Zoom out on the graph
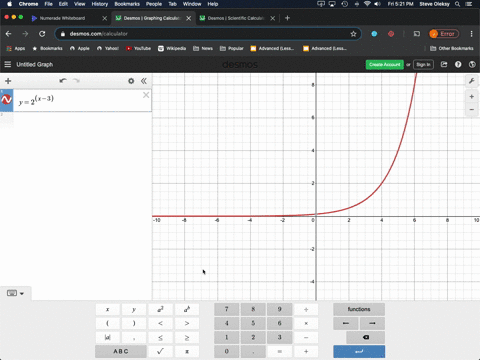Viewport: 480px width, 360px height. pyautogui.click(x=472, y=109)
